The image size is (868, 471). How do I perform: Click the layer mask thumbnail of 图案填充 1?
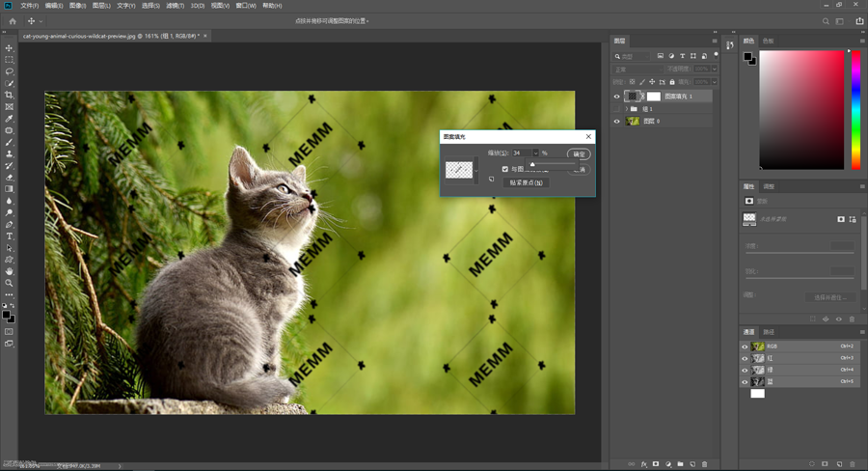tap(653, 97)
